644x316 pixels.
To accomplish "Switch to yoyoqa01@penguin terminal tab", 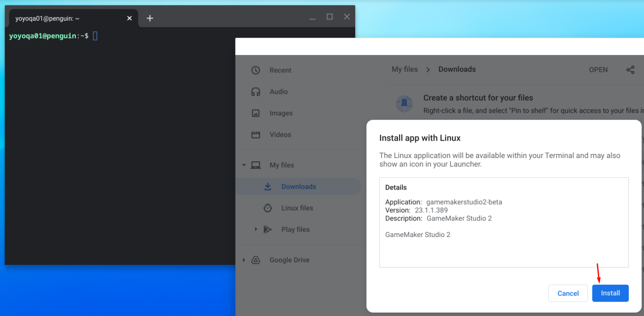I will click(x=68, y=18).
